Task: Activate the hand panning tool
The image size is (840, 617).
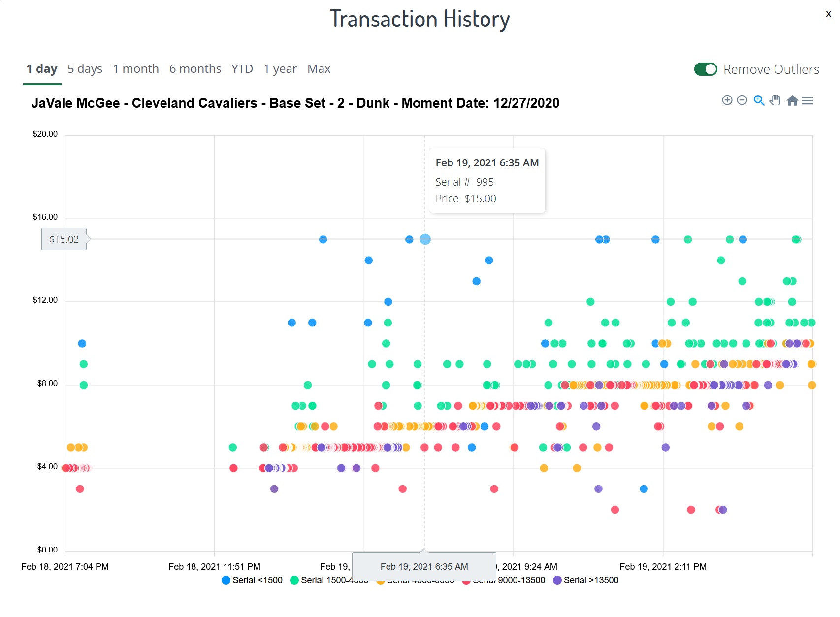Action: click(775, 100)
